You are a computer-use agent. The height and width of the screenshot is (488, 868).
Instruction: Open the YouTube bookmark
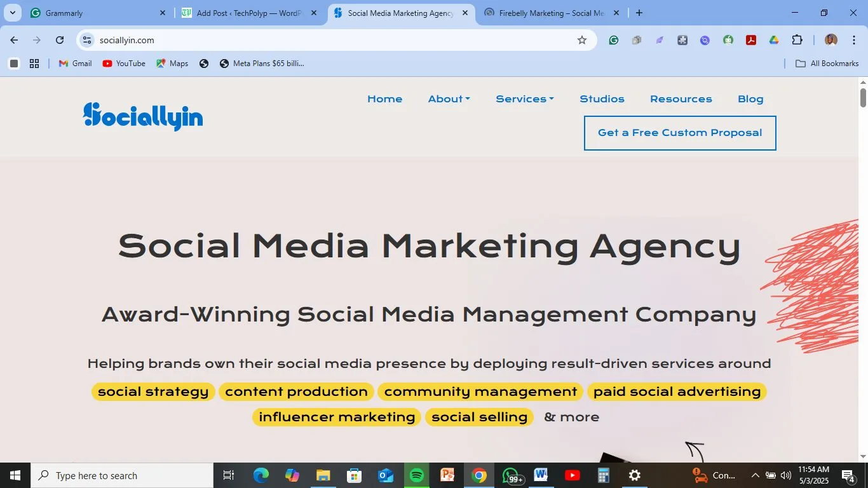tap(124, 64)
